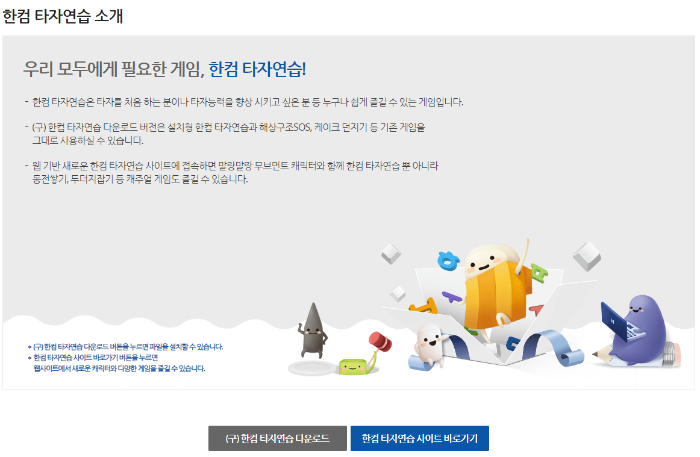Open 한컴 타자연습 사이트 바로가기 button
The image size is (700, 457).
pos(420,438)
